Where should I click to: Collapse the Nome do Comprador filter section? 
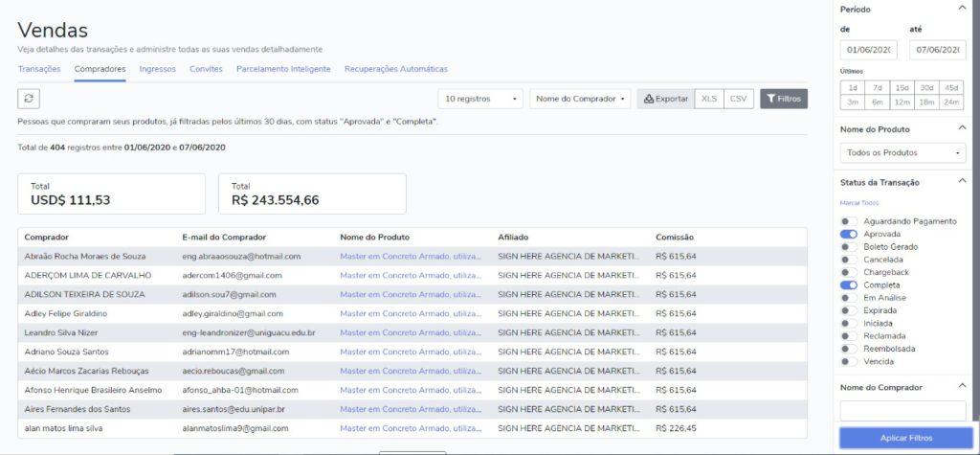coord(961,387)
